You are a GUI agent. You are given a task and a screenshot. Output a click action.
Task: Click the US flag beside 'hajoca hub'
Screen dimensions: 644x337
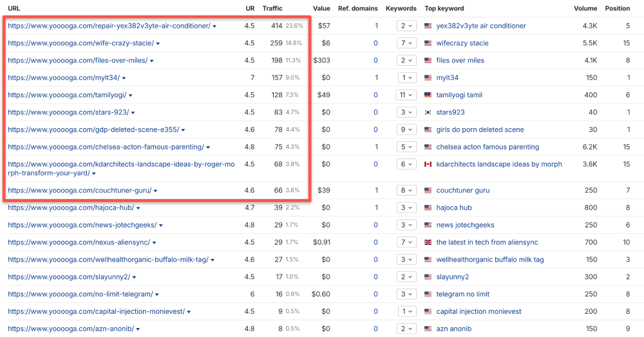coord(428,207)
